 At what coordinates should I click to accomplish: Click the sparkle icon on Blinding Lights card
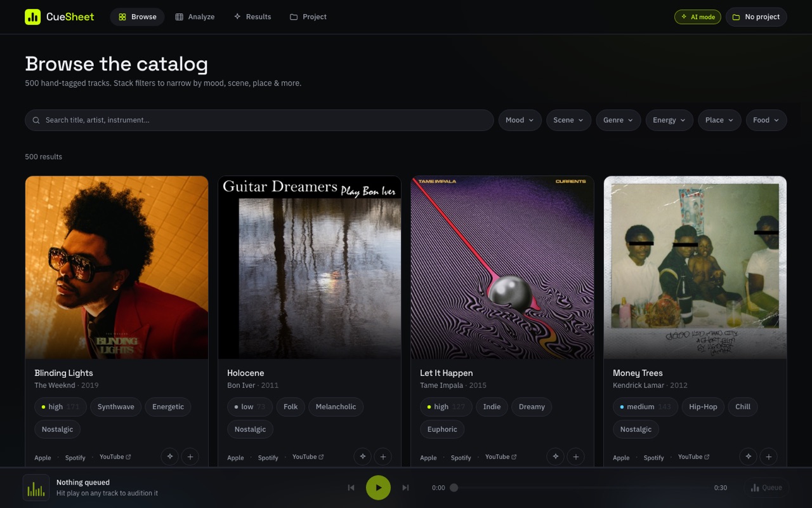click(169, 457)
